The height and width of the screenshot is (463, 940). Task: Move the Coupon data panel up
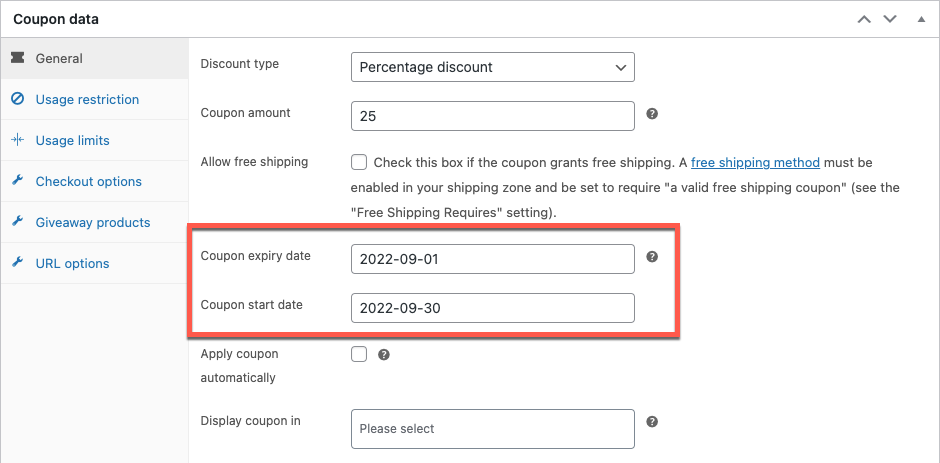[864, 19]
